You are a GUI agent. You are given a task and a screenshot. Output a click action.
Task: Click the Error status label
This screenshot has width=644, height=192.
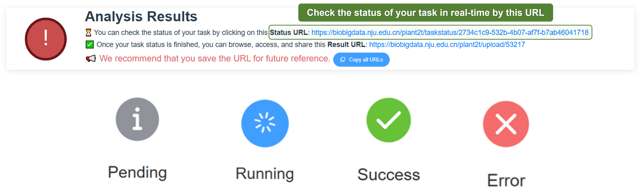coord(506,180)
